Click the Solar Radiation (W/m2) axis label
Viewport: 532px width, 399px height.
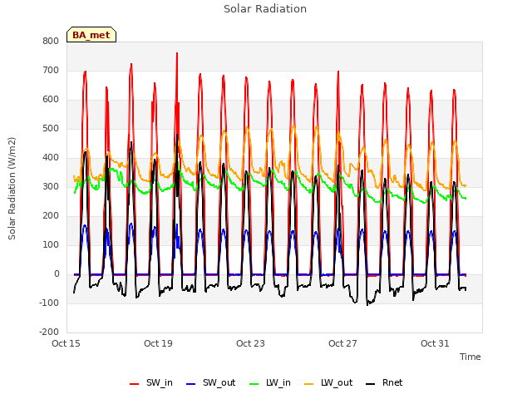click(x=12, y=189)
